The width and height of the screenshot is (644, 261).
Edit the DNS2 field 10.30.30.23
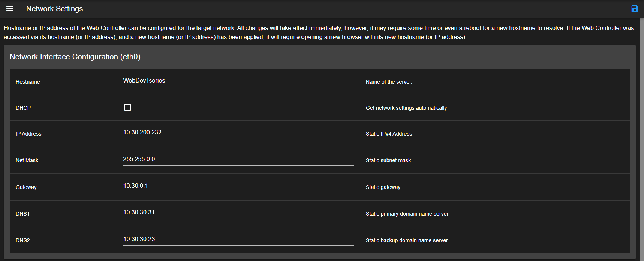click(x=238, y=240)
